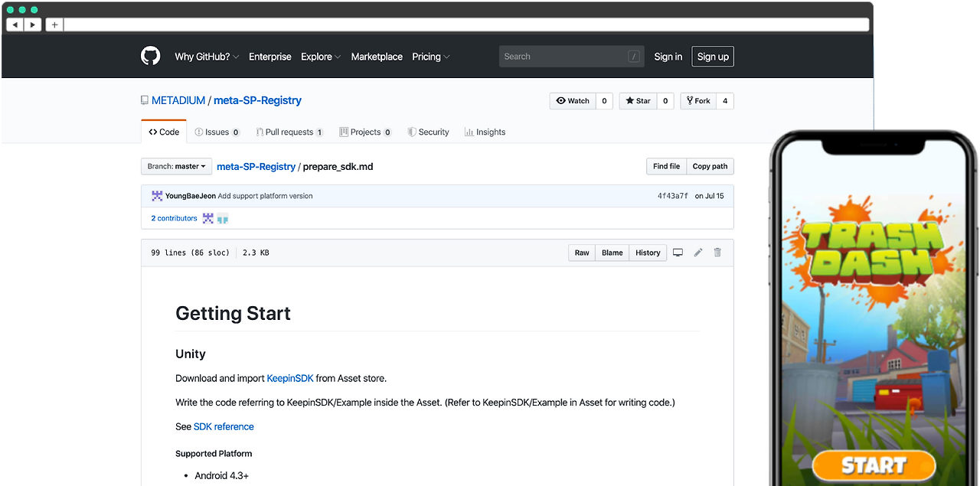The image size is (980, 486).
Task: Watch the repository
Action: click(x=573, y=101)
